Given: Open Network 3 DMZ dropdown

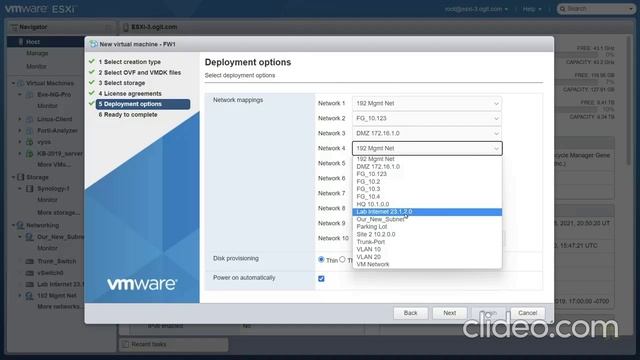Looking at the screenshot, I should tap(427, 133).
